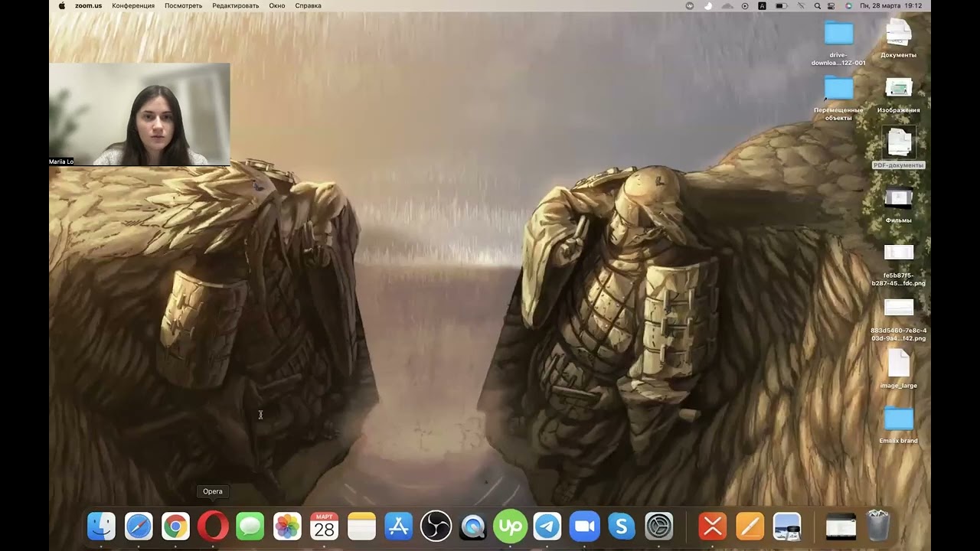This screenshot has width=980, height=551.
Task: Activate Siri from the menu bar
Action: point(848,5)
